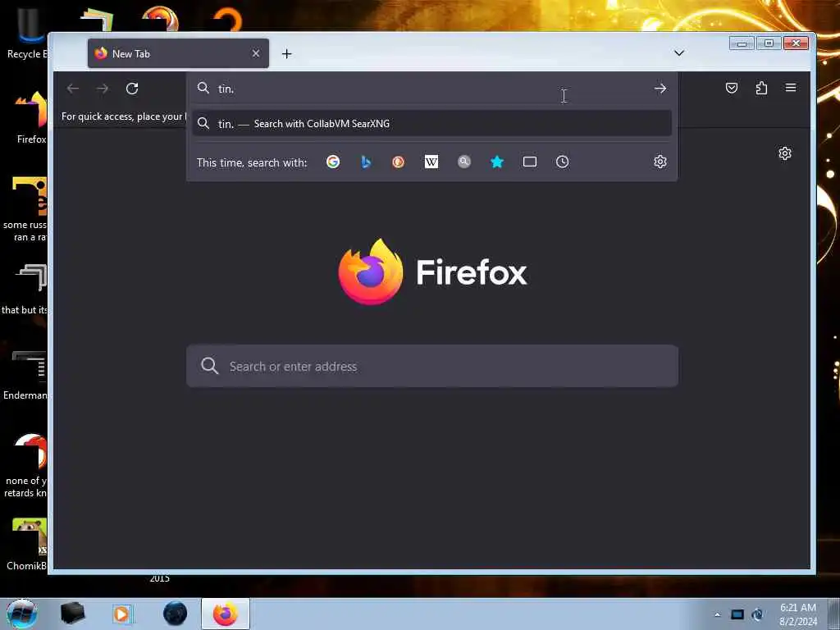Viewport: 840px width, 630px height.
Task: Choose 'tin. — Search with CollabVM SearXNG' suggestion
Action: point(431,124)
